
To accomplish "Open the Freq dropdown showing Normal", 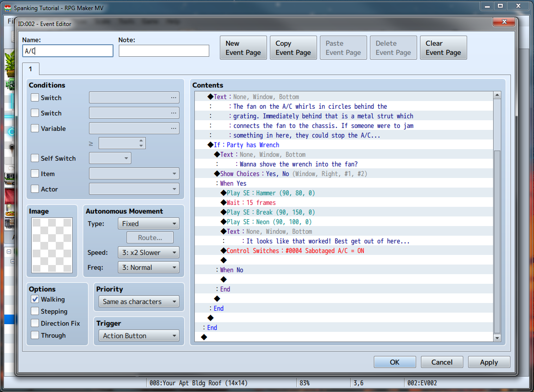I will (x=149, y=267).
